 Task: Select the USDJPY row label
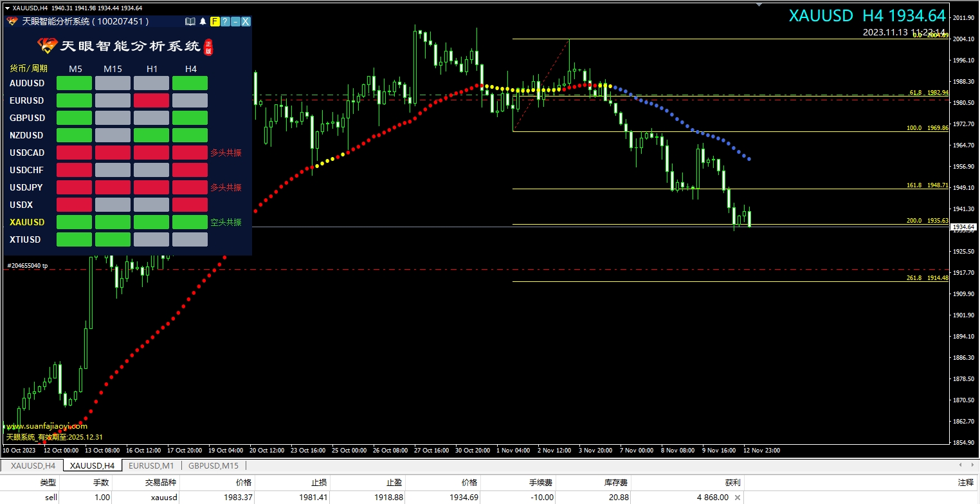point(26,187)
